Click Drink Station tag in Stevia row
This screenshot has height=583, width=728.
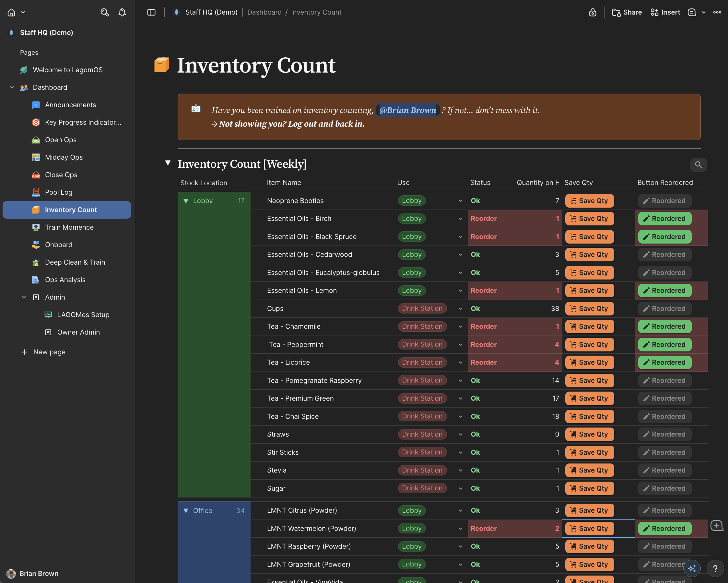click(422, 470)
